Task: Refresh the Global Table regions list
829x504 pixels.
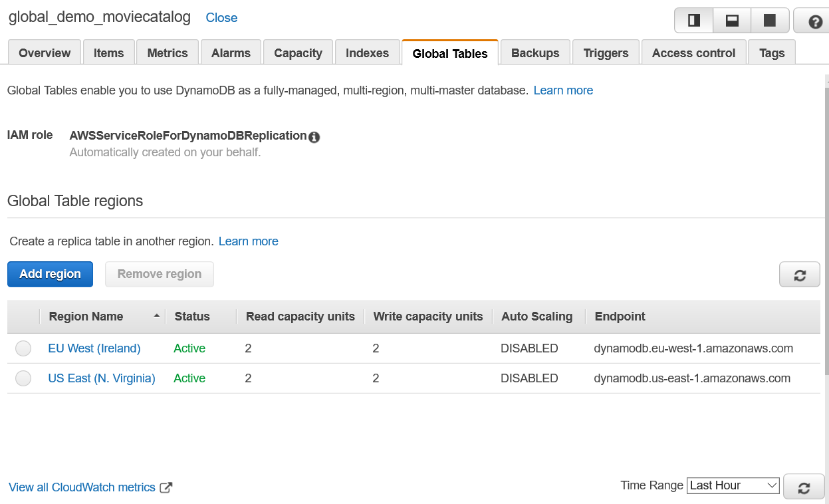Action: 800,275
